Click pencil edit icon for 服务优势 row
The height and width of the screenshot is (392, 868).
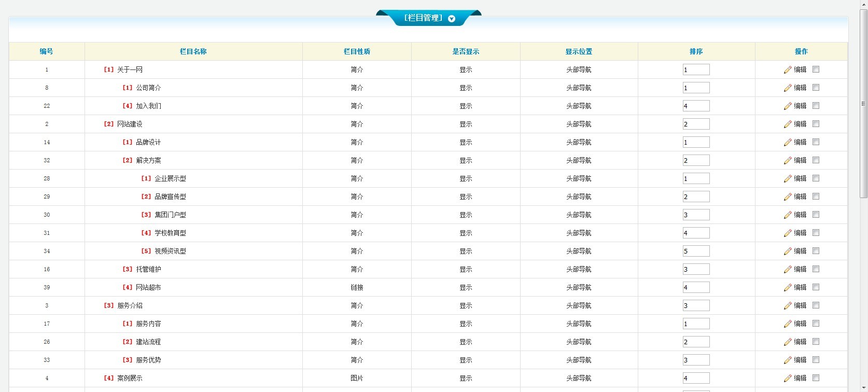[788, 360]
